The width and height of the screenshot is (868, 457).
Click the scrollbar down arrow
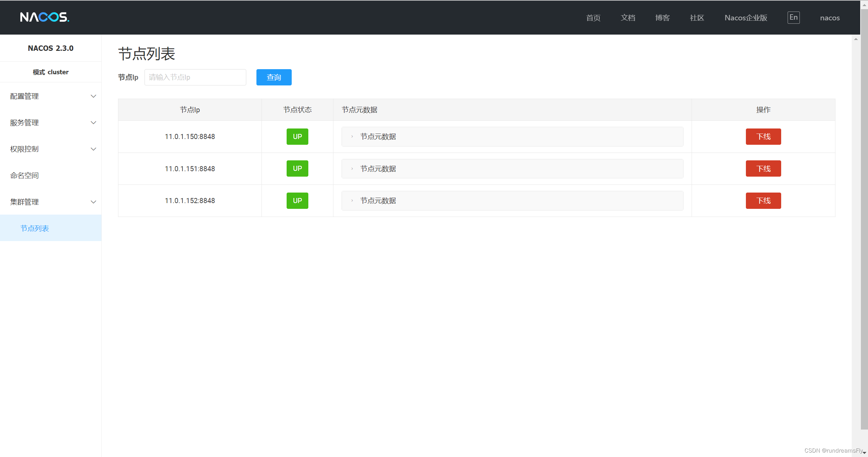coord(864,453)
